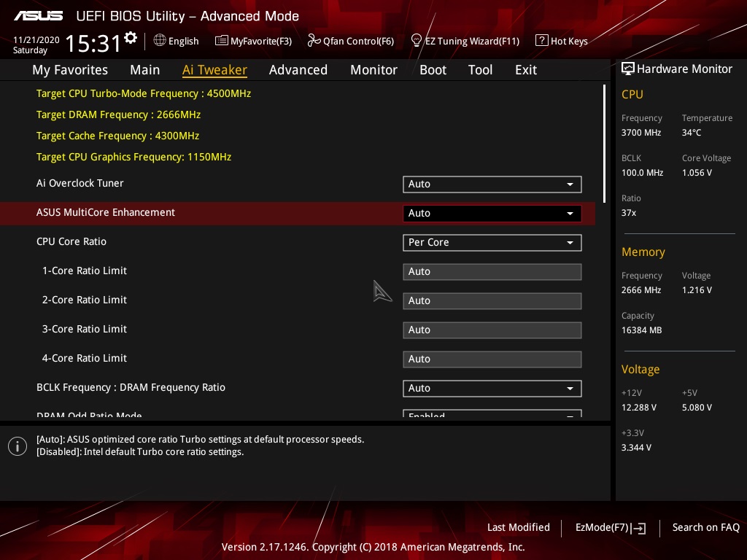Select the ASUS MultiCore Enhancement row label
This screenshot has height=560, width=747.
[x=106, y=212]
